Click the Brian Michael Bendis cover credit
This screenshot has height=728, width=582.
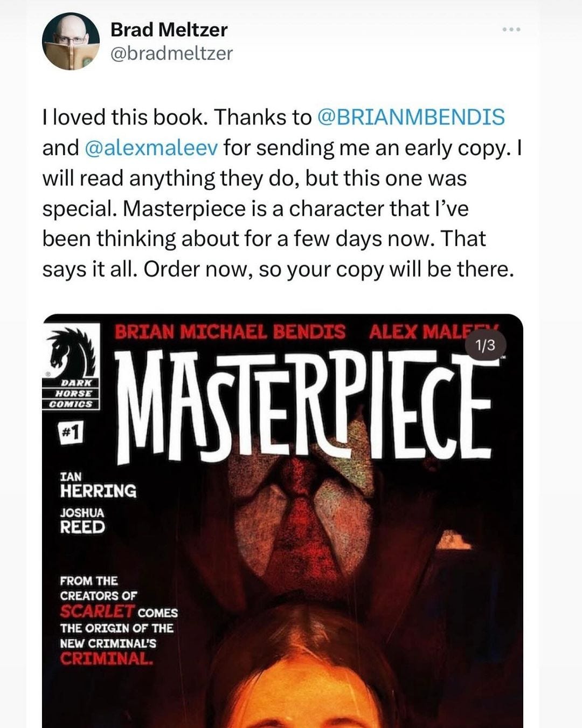click(230, 332)
